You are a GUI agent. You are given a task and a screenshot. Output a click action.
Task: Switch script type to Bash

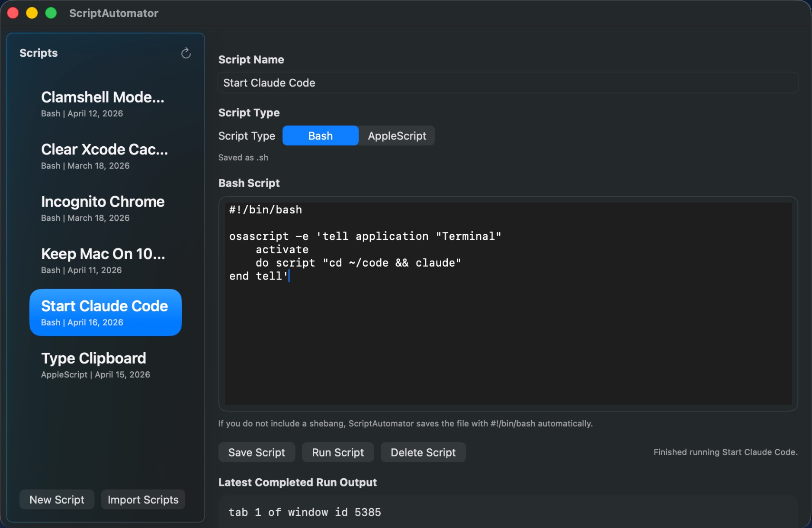[x=321, y=136]
